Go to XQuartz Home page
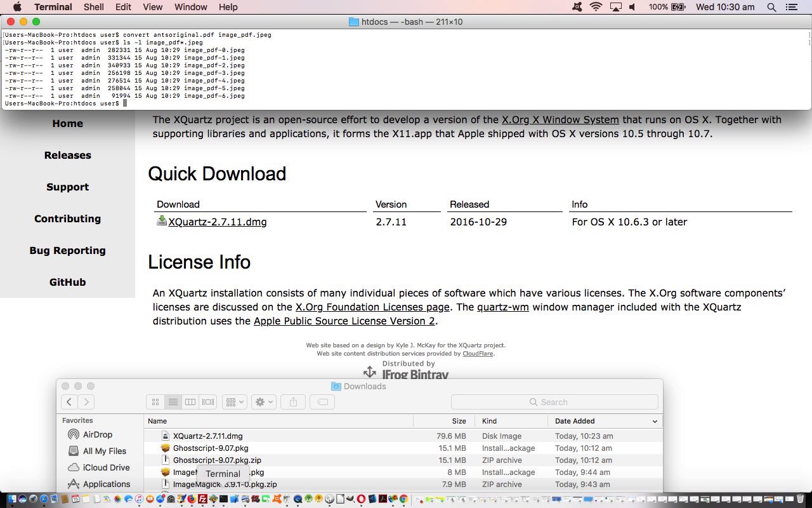The image size is (812, 508). tap(67, 123)
